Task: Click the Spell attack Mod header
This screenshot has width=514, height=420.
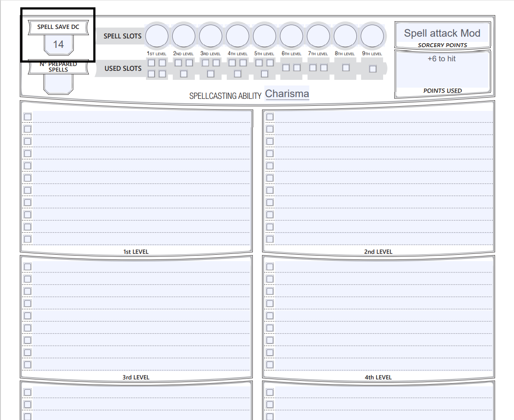Action: 442,33
